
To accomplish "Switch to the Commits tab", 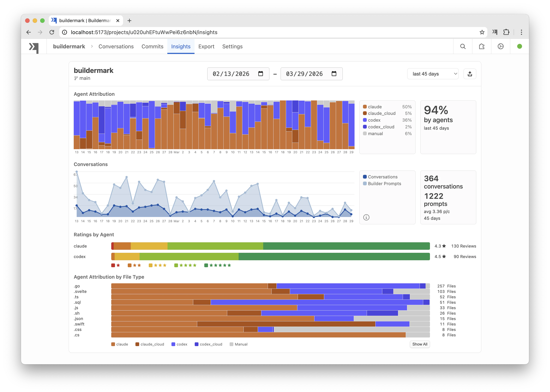I will pos(152,46).
